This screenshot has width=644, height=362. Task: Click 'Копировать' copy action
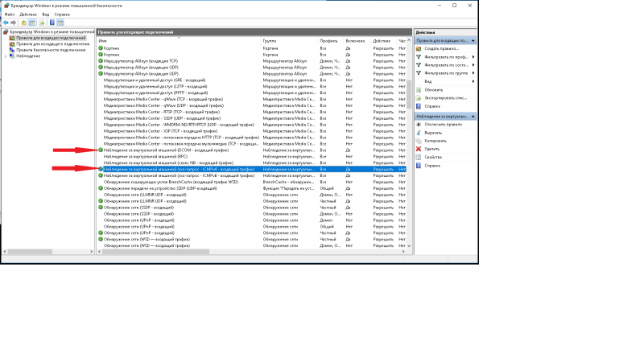pyautogui.click(x=436, y=141)
